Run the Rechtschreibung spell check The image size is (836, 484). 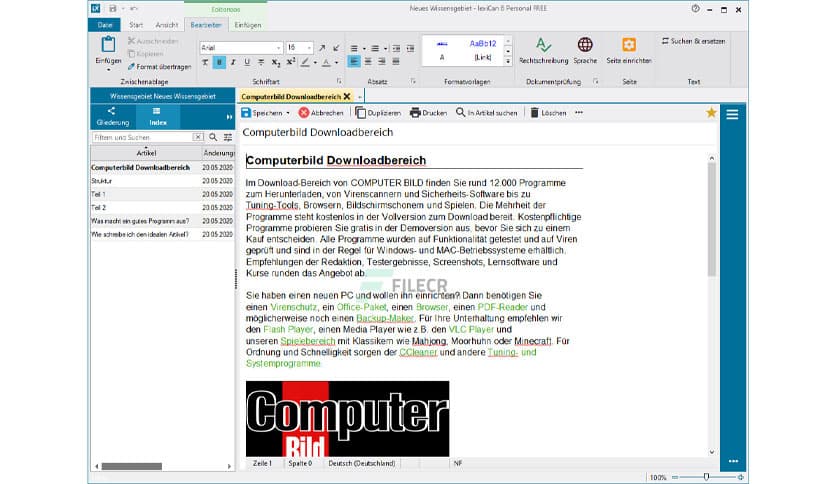(x=543, y=51)
